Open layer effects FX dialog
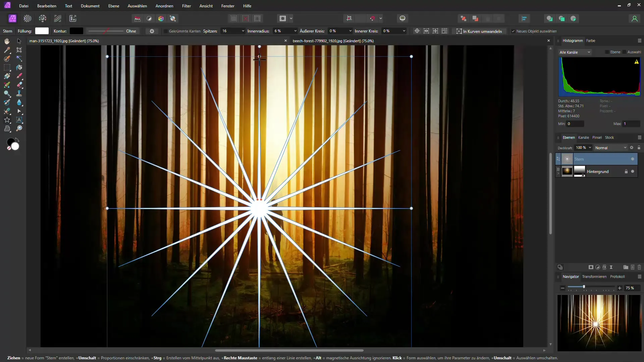The width and height of the screenshot is (644, 362). (604, 267)
